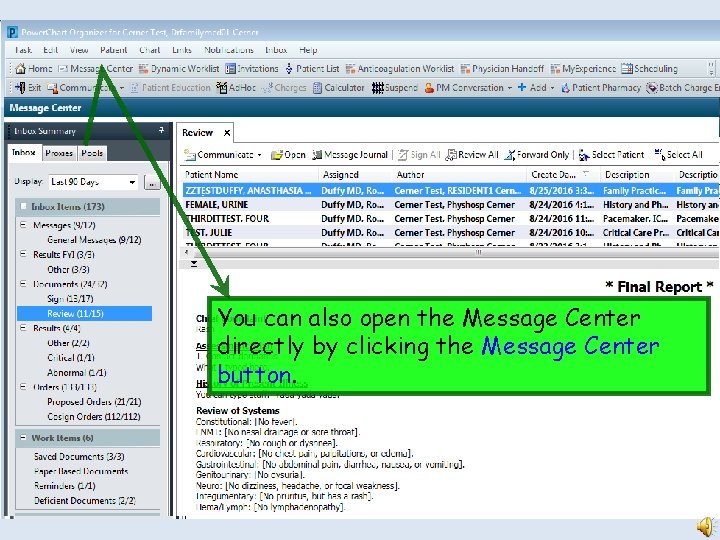Select General Messages (9/12) item

click(x=94, y=240)
